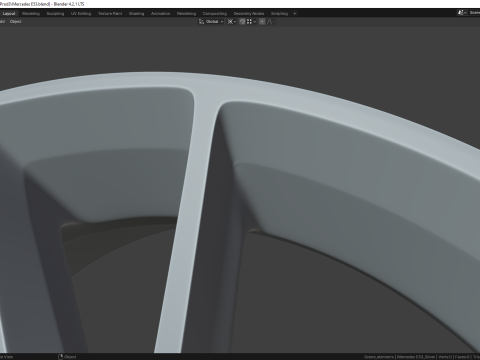Click 'Verts:0' in the status bar

pyautogui.click(x=445, y=357)
